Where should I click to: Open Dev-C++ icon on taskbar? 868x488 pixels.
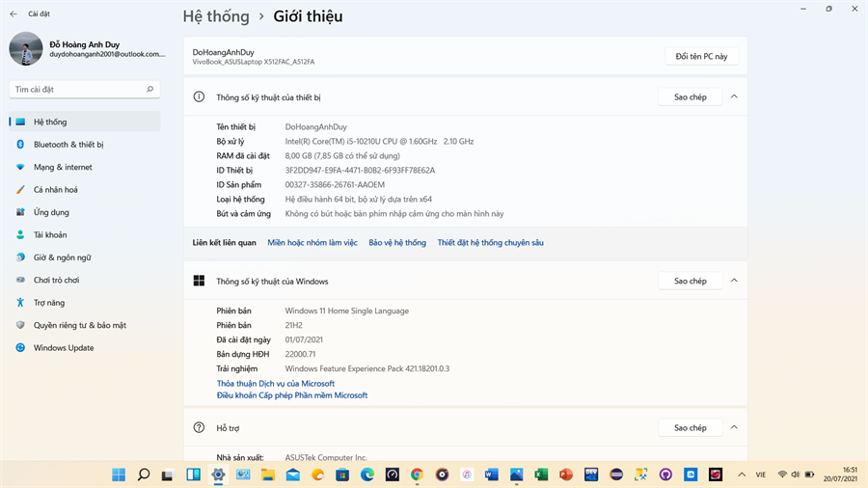click(591, 474)
